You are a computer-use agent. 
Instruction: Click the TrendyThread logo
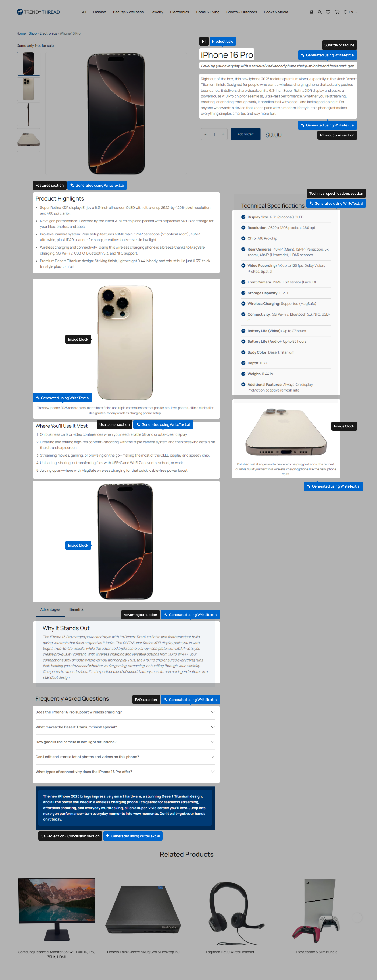(38, 12)
